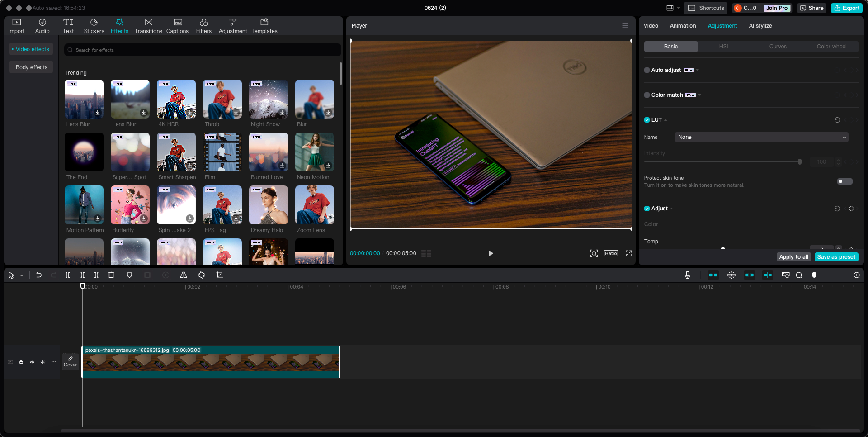Switch to the HSL tab
The height and width of the screenshot is (437, 868).
coord(724,46)
